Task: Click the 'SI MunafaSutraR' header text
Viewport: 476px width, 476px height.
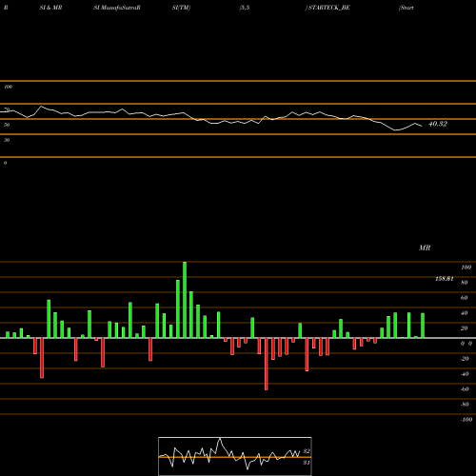Action: [117, 8]
